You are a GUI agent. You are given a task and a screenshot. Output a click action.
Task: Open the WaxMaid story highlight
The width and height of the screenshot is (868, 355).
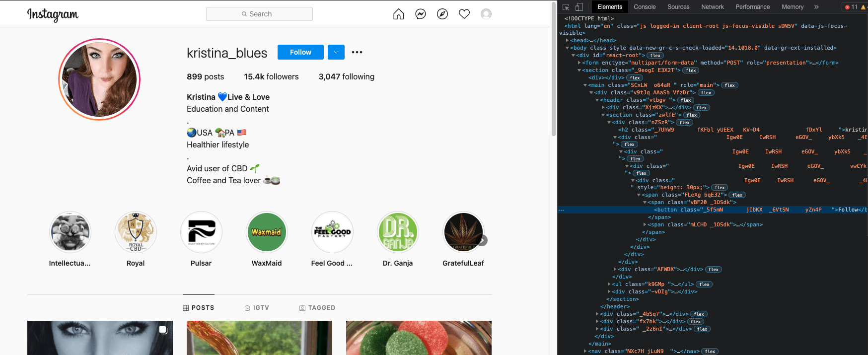point(267,232)
